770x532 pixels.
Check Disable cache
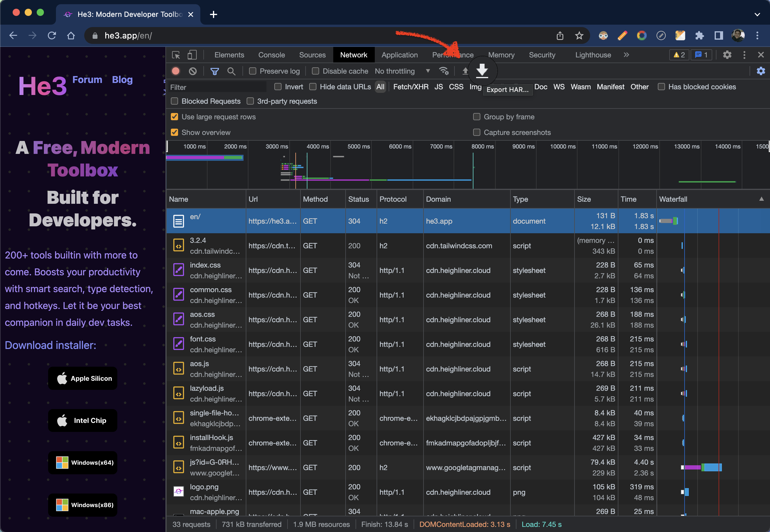point(315,71)
